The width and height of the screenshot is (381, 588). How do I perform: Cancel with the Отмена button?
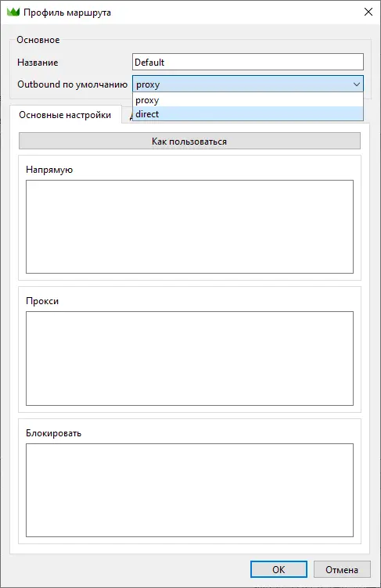click(342, 569)
